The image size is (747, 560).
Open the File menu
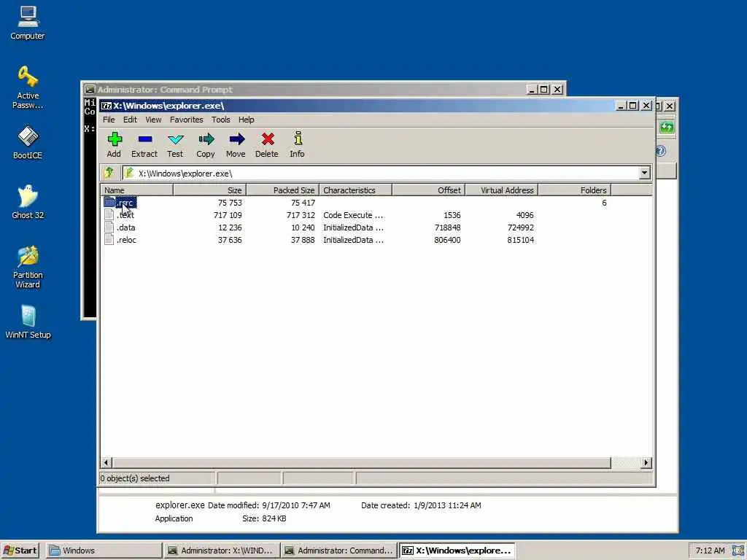click(109, 120)
